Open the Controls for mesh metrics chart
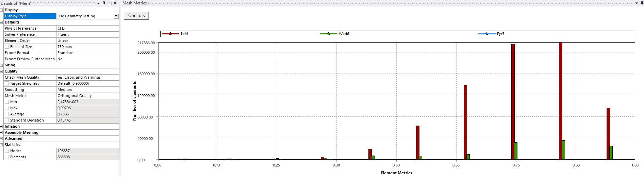The width and height of the screenshot is (644, 177). 136,16
